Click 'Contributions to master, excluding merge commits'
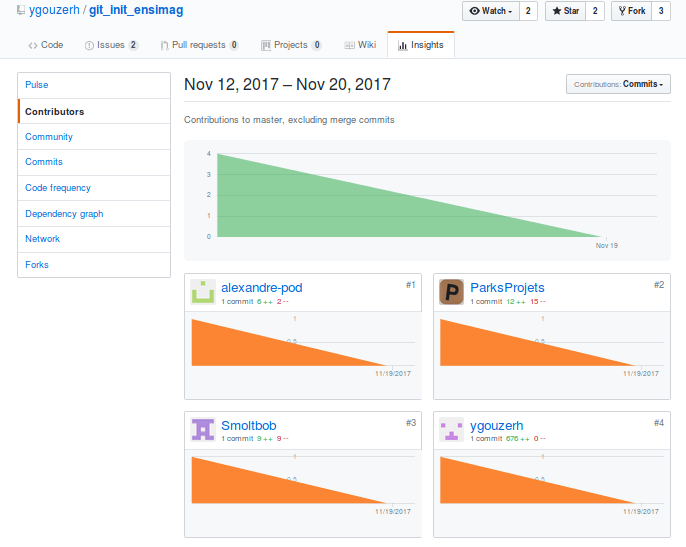Viewport: 686px width, 547px height. click(x=289, y=120)
